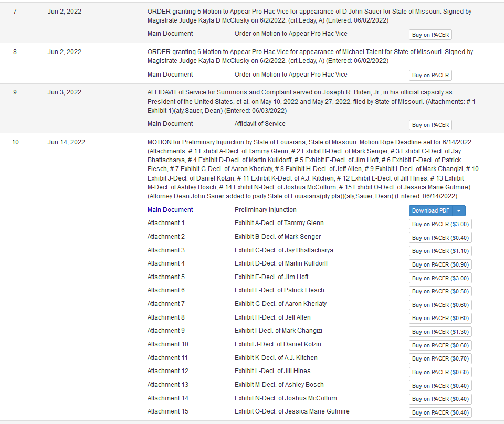Click the 'Attachment 11' label

click(x=167, y=358)
